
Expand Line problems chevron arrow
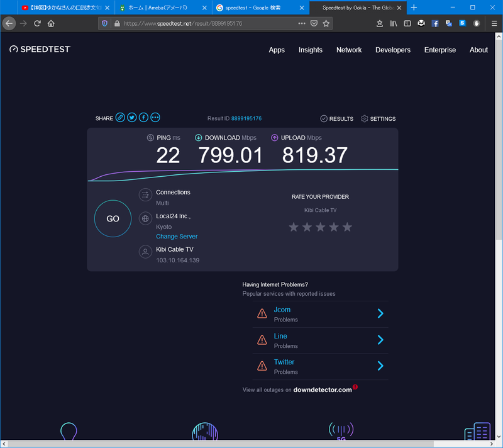pyautogui.click(x=380, y=340)
